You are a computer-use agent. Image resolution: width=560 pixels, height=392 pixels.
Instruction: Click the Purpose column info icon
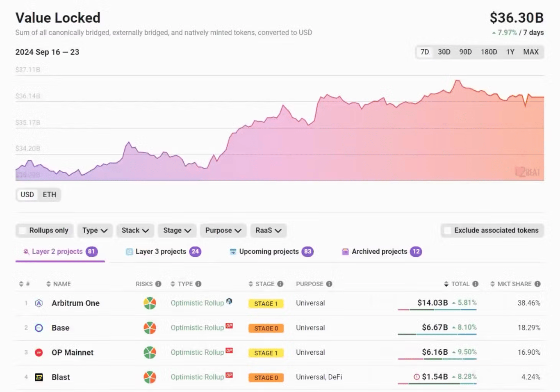pos(329,284)
